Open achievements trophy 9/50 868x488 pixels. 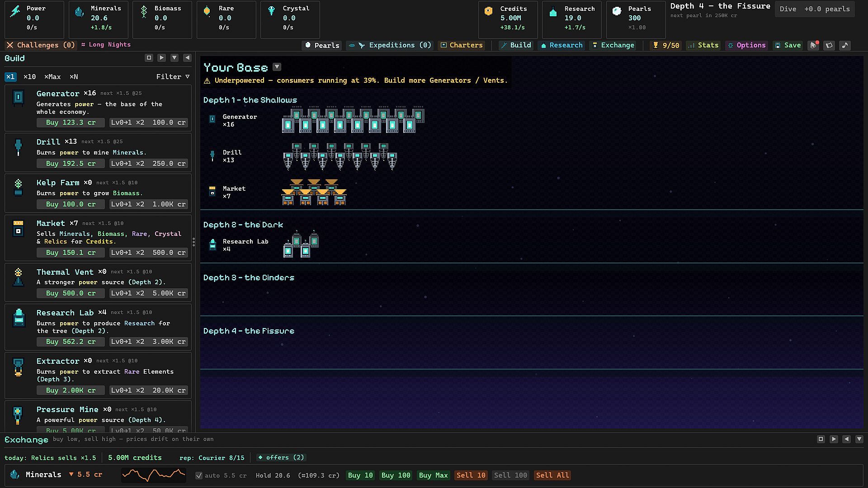coord(665,45)
